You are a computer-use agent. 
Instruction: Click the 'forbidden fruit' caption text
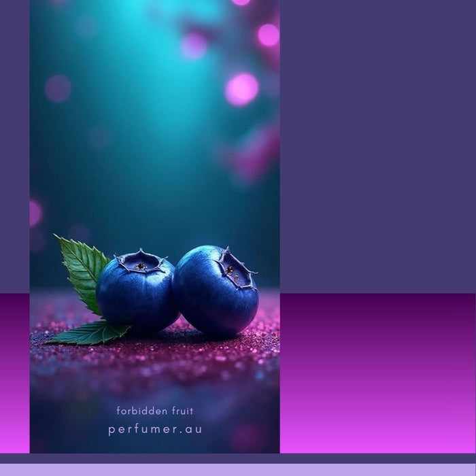[155, 411]
